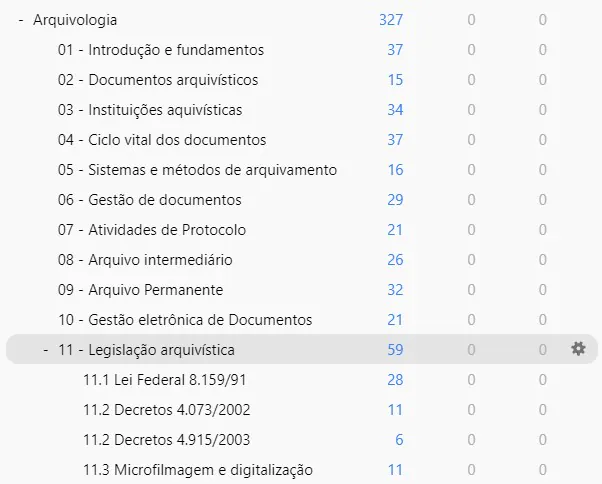The width and height of the screenshot is (602, 484).
Task: Select 07 - Atividades de Protocolo deck
Action: 152,230
